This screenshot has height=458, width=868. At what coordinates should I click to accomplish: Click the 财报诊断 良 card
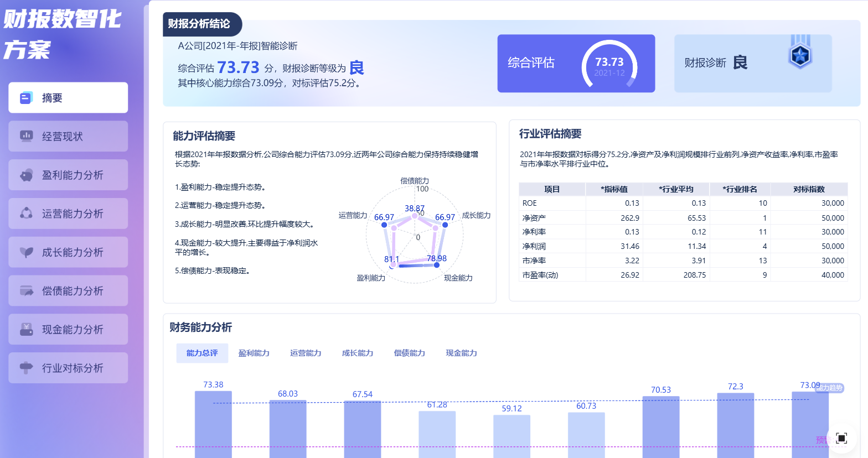pyautogui.click(x=753, y=64)
